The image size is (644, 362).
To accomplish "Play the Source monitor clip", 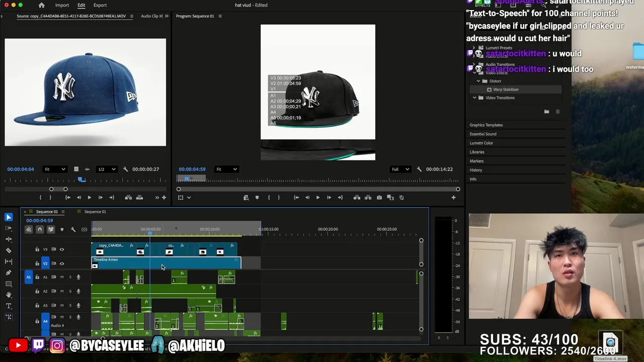I will coord(90,198).
